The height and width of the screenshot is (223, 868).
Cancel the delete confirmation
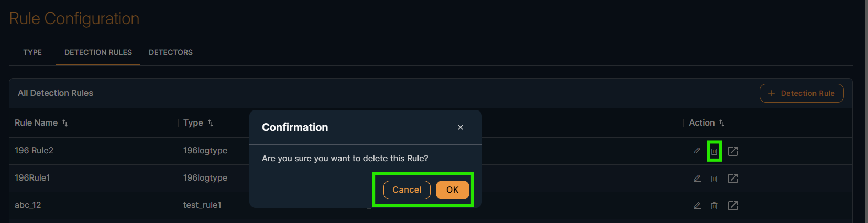point(406,189)
